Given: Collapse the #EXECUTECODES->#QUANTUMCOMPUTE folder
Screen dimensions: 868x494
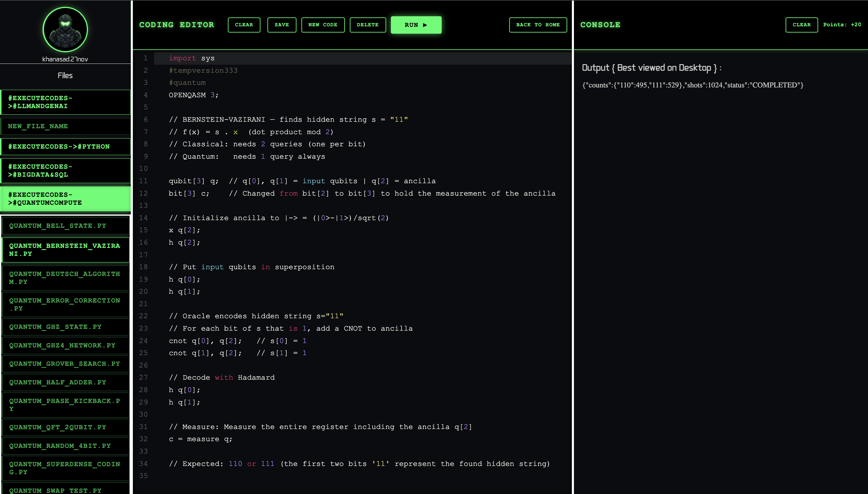Looking at the screenshot, I should (66, 199).
